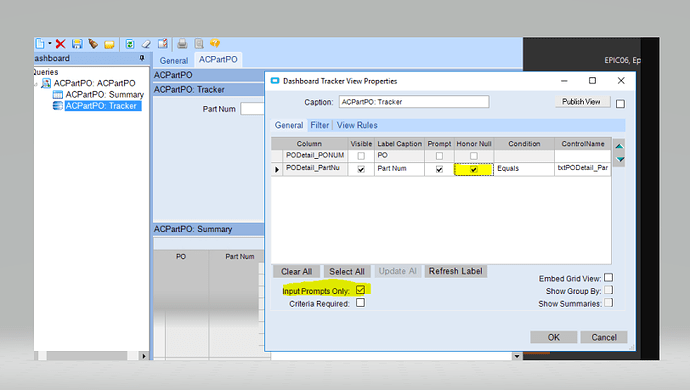Click the Refresh Label button
This screenshot has width=690, height=390.
[455, 271]
